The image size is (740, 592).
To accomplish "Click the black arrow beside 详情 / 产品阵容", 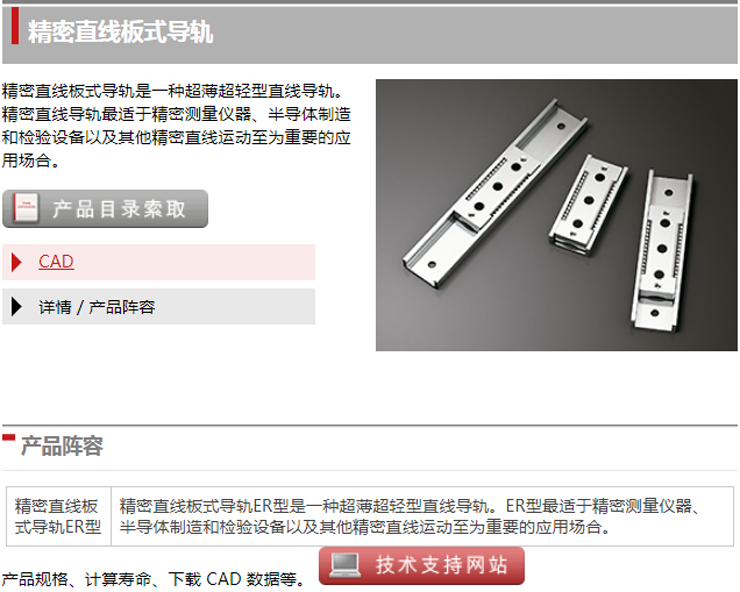I will coord(17,306).
